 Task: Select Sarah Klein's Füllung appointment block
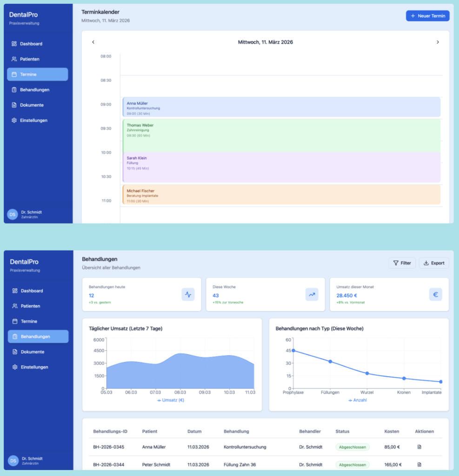coord(281,167)
